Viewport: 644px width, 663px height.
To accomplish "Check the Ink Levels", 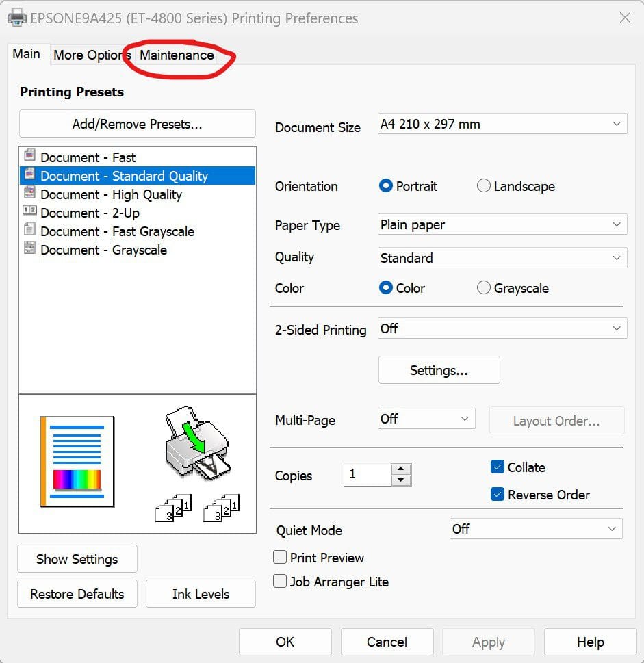I will tap(201, 594).
